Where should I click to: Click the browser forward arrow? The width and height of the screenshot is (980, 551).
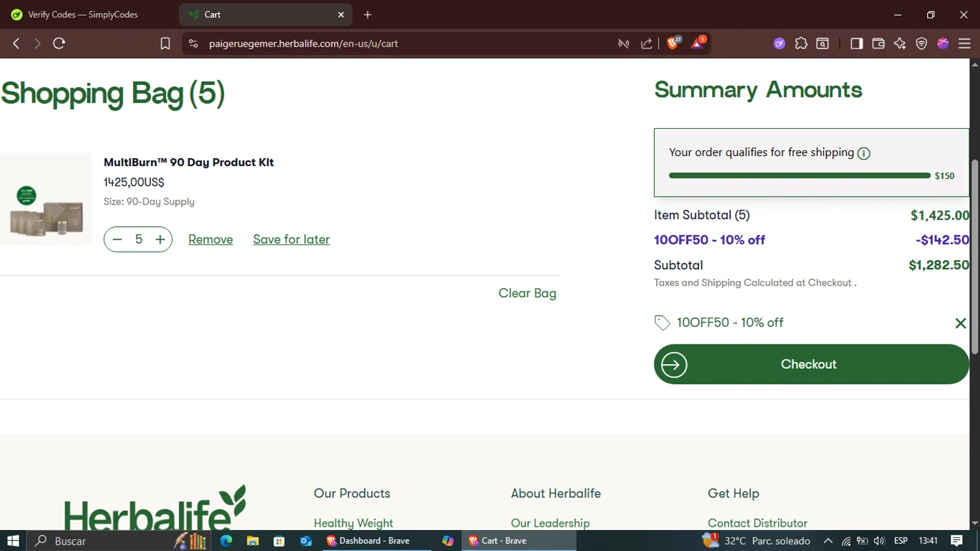[37, 43]
